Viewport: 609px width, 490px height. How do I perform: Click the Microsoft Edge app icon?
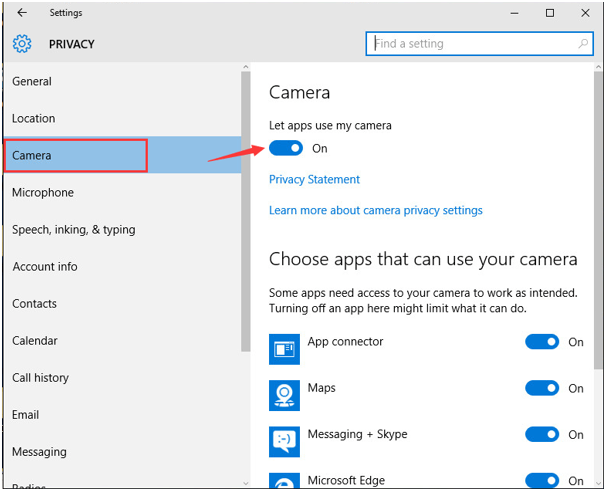click(284, 481)
